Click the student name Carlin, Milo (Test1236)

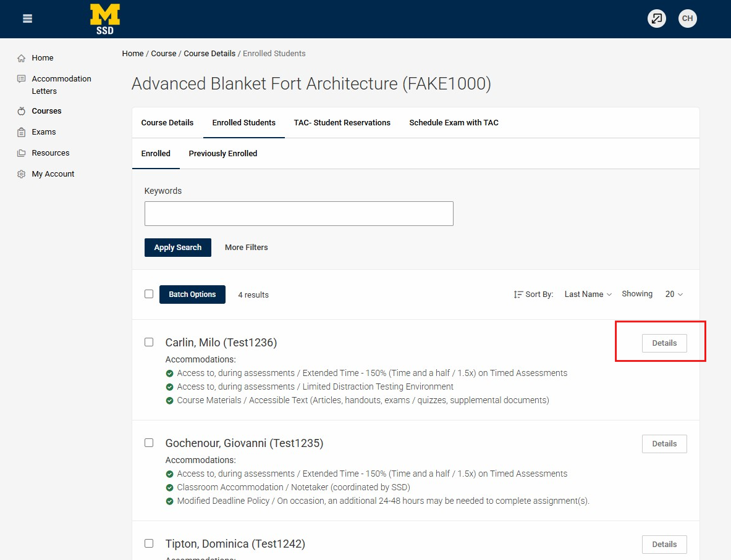pyautogui.click(x=221, y=343)
